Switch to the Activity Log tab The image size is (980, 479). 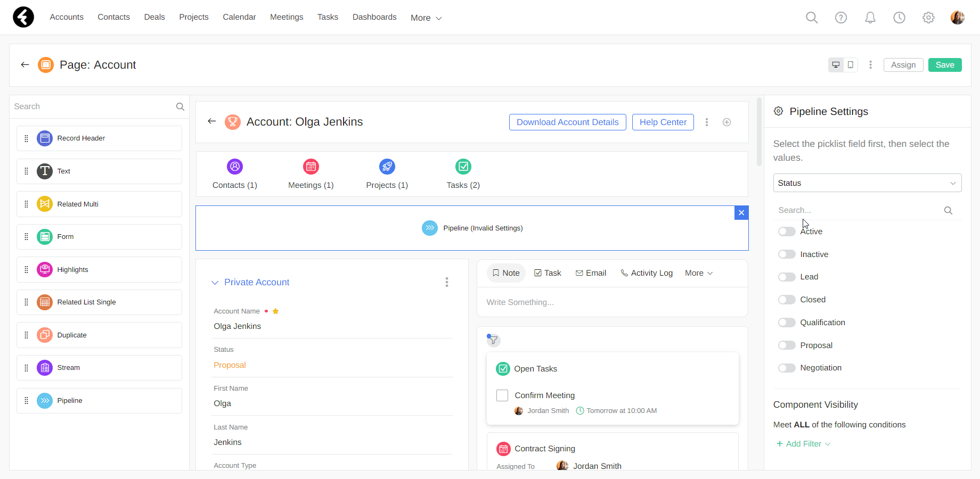coord(647,273)
